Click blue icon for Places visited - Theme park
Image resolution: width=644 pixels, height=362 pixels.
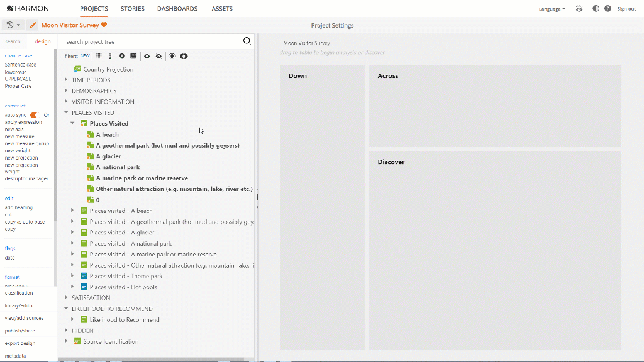(x=84, y=276)
